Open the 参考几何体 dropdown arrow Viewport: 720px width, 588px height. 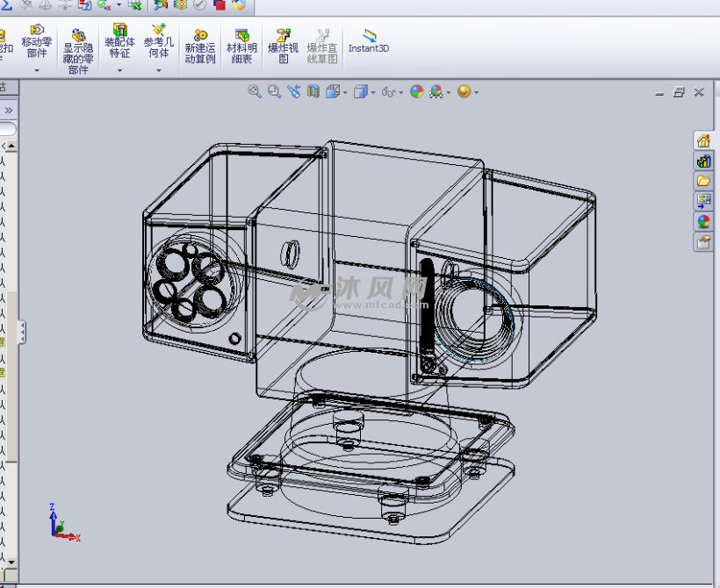coord(159,70)
